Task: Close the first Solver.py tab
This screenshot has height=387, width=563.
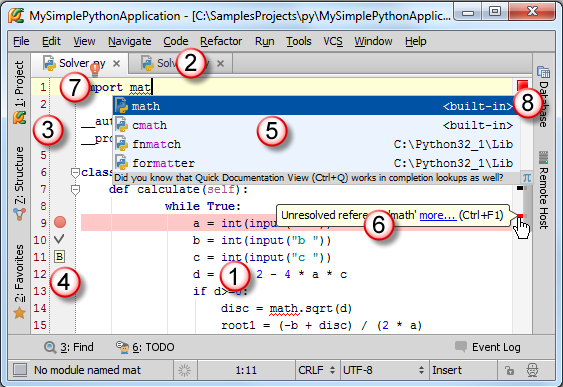Action: [116, 64]
